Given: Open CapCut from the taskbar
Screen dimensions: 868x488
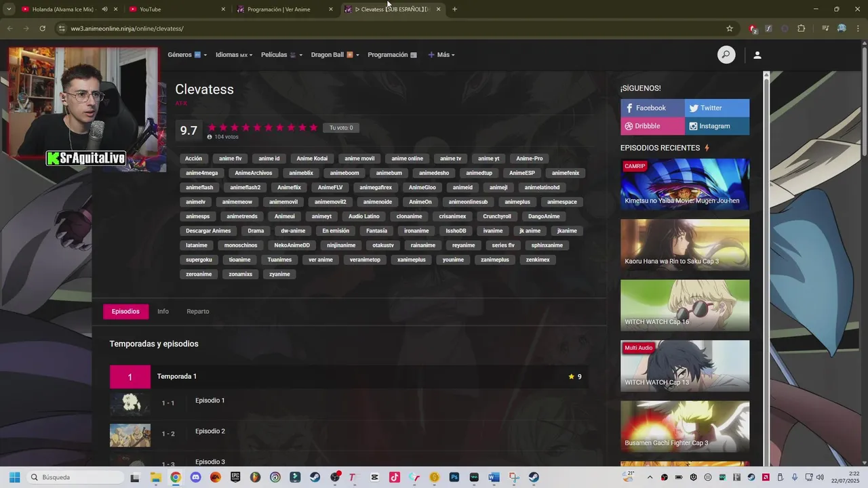Looking at the screenshot, I should tap(374, 477).
